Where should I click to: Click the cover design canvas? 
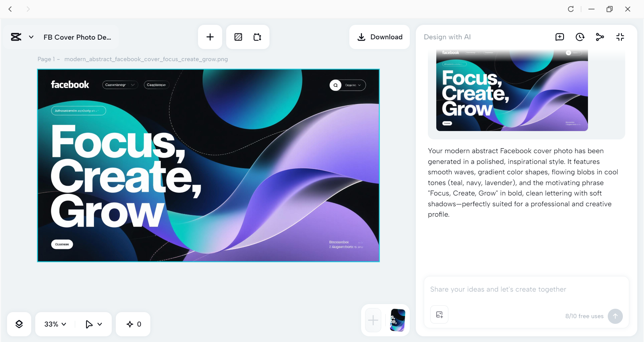pyautogui.click(x=208, y=165)
